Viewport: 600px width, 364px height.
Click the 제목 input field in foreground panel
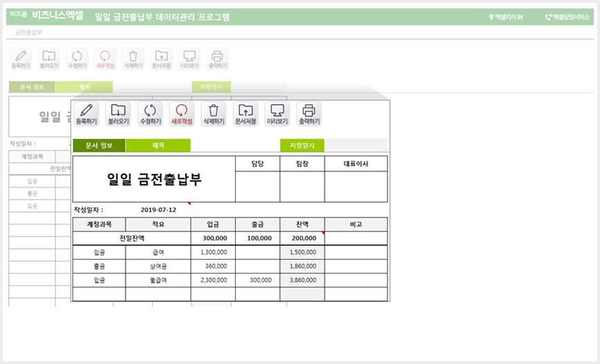[x=235, y=145]
